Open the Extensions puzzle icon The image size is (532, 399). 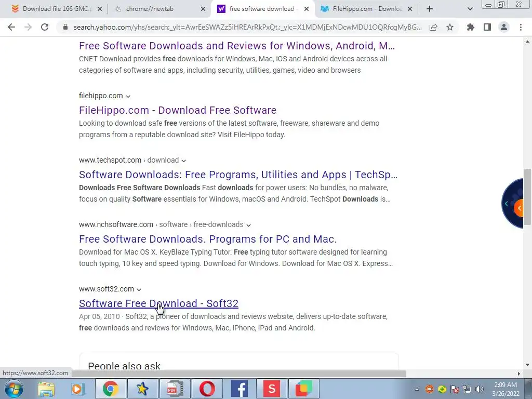pos(471,27)
